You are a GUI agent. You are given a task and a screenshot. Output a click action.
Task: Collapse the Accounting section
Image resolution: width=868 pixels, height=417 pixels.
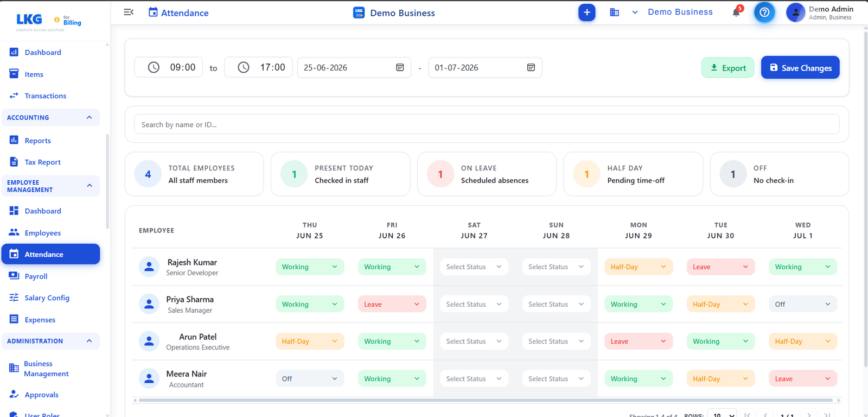click(x=90, y=117)
